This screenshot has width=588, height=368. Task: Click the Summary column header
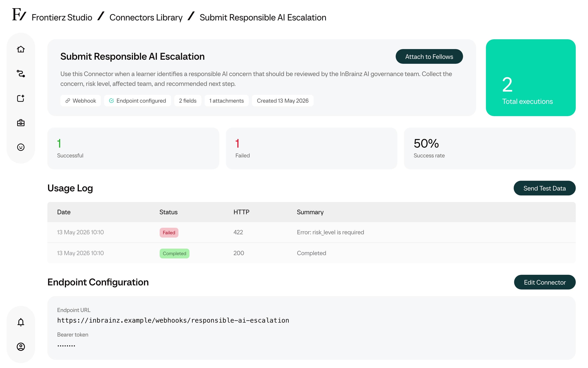(310, 212)
